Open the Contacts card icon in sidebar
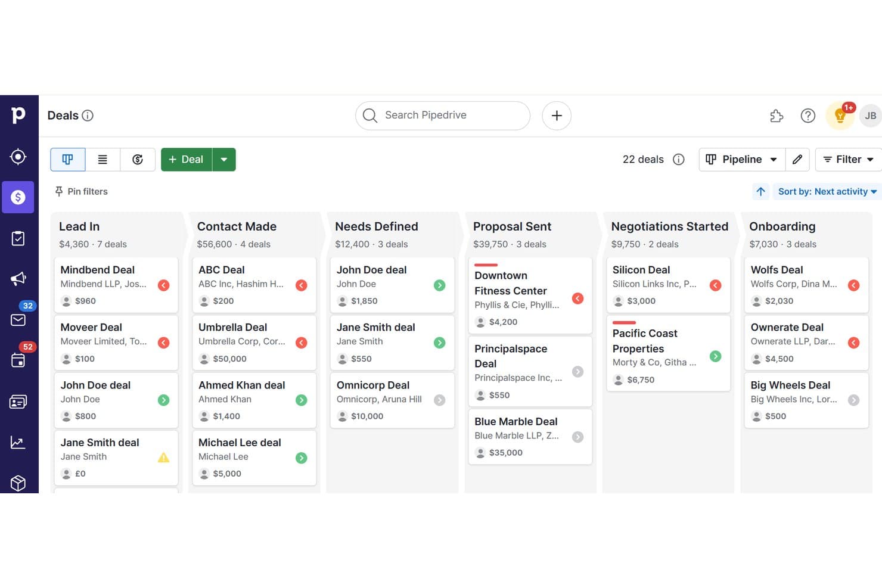 pos(18,402)
